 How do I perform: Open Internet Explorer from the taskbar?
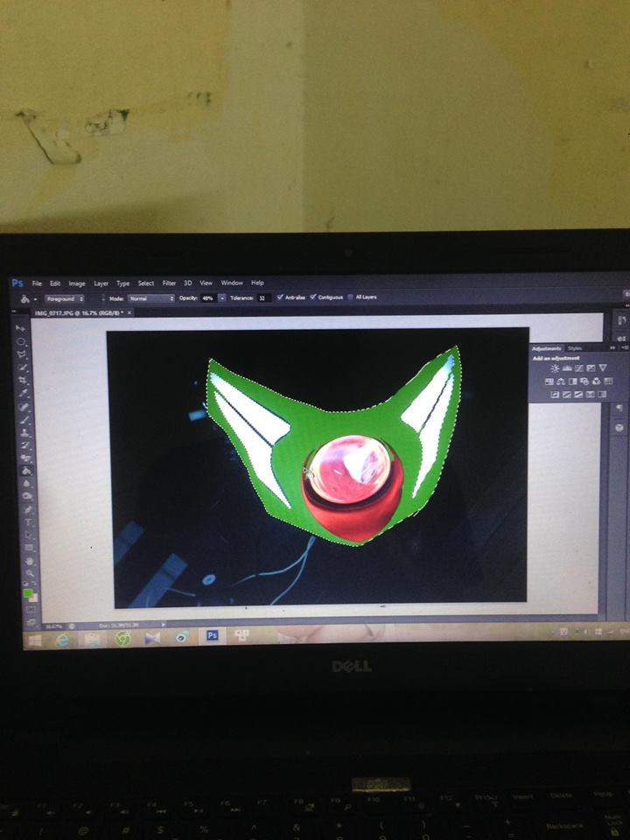click(x=63, y=640)
